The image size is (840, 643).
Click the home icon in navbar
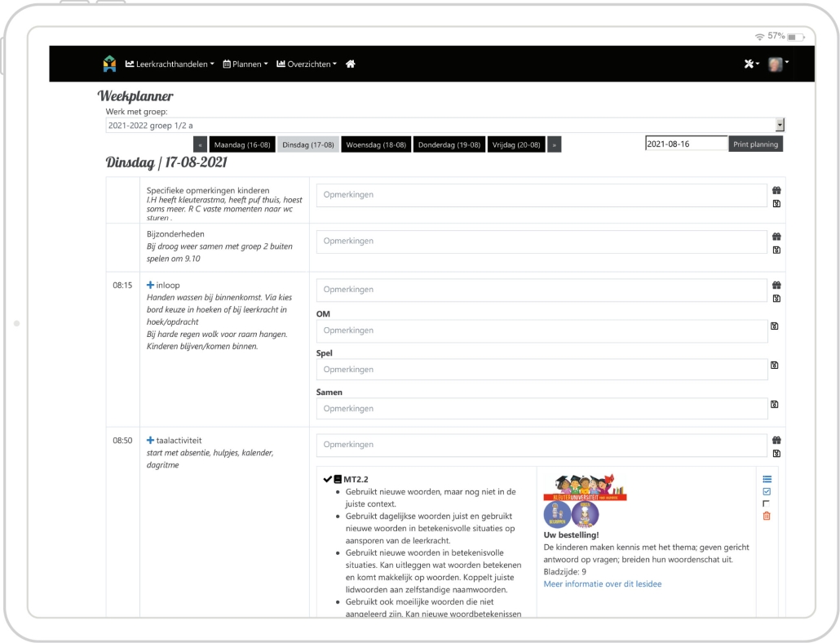point(350,64)
